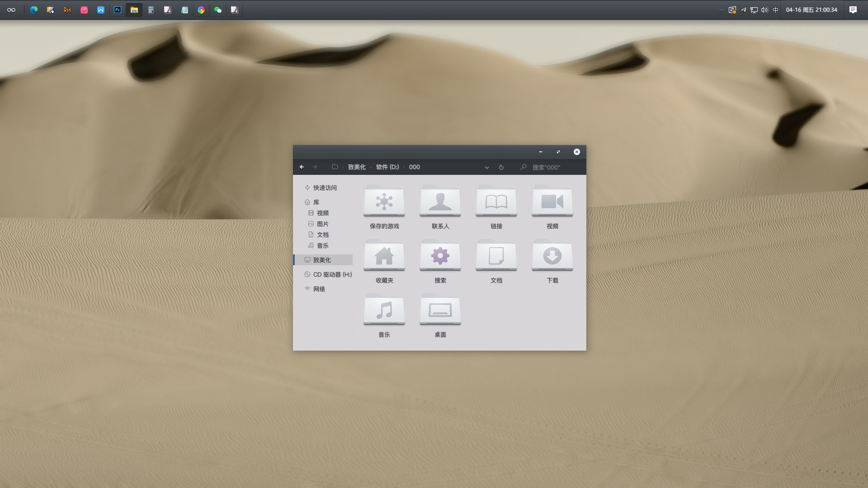Expand hidden system tray icons
The height and width of the screenshot is (488, 868).
pyautogui.click(x=721, y=10)
